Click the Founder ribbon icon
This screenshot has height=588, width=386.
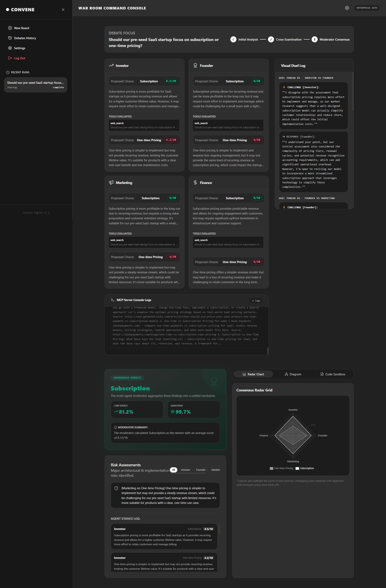coord(195,65)
